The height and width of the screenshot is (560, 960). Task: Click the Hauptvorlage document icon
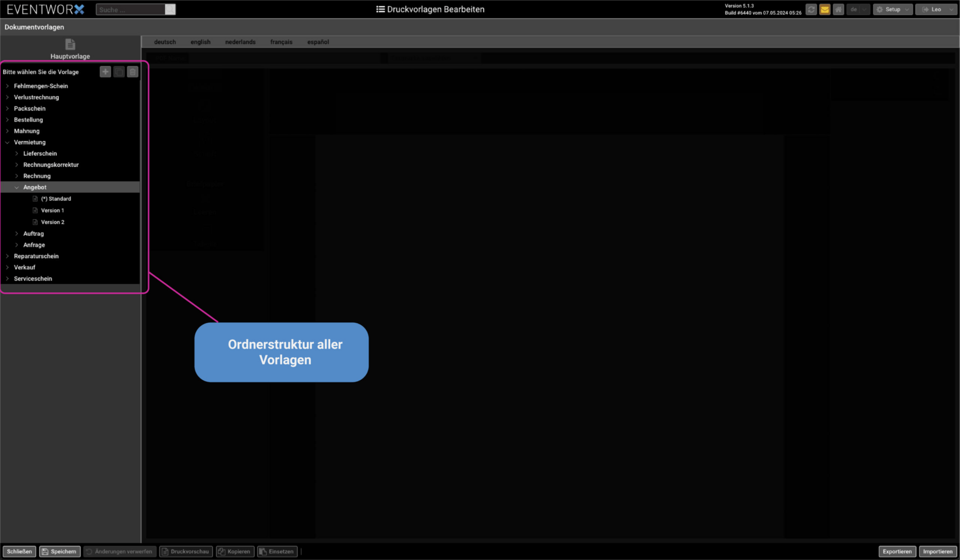[x=70, y=44]
